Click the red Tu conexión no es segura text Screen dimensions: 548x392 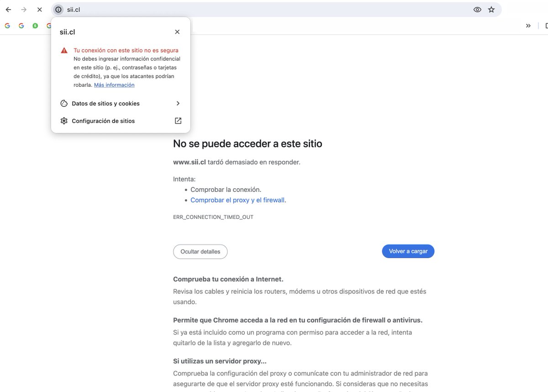[x=126, y=50]
